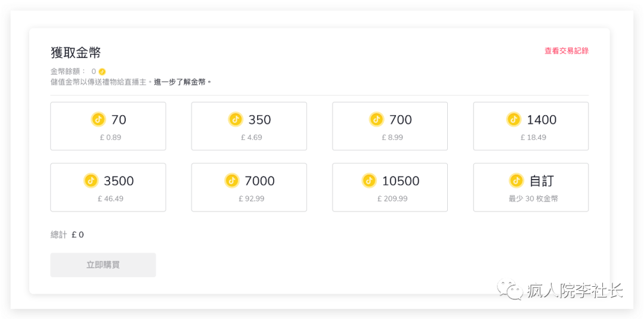Click the coin icon beside 700

point(376,119)
